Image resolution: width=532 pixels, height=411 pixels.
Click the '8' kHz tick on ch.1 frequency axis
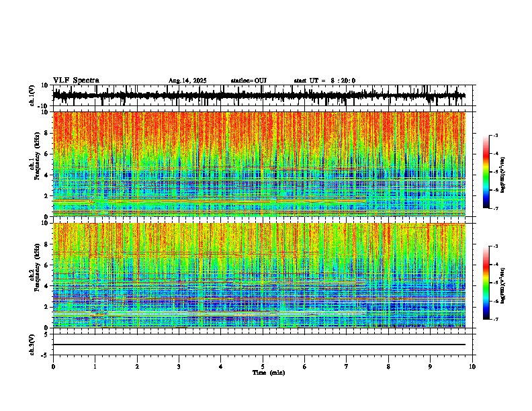46,133
